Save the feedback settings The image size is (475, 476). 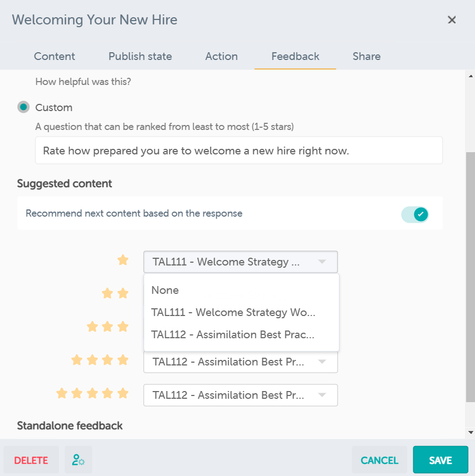tap(441, 460)
